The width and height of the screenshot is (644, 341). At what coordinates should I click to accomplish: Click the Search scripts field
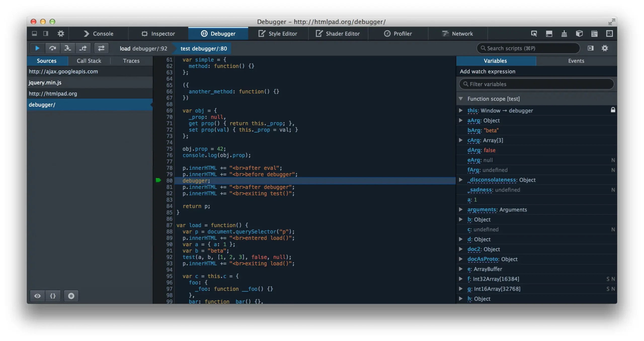click(528, 48)
